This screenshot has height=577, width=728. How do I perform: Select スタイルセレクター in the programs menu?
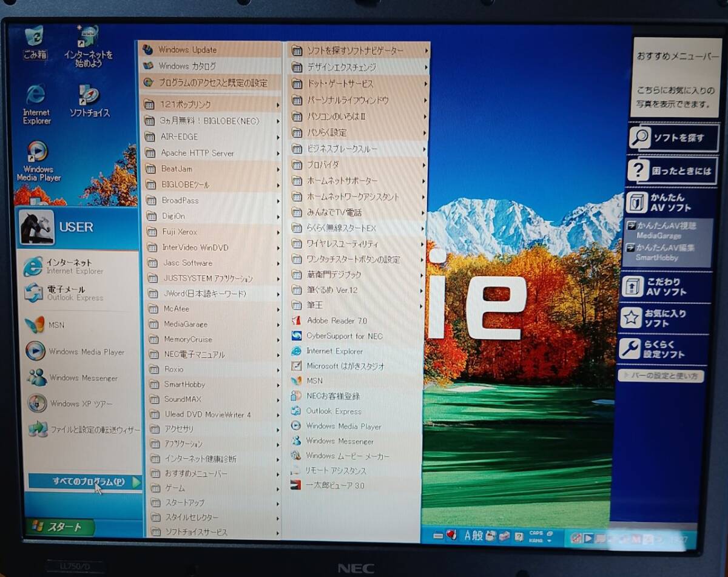point(213,518)
